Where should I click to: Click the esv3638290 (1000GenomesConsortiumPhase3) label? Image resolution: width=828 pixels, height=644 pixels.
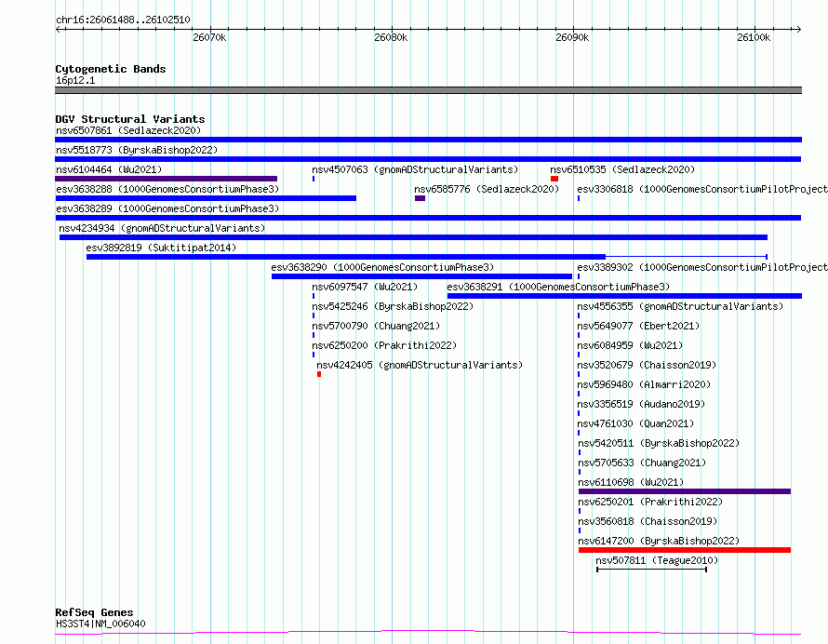(382, 267)
